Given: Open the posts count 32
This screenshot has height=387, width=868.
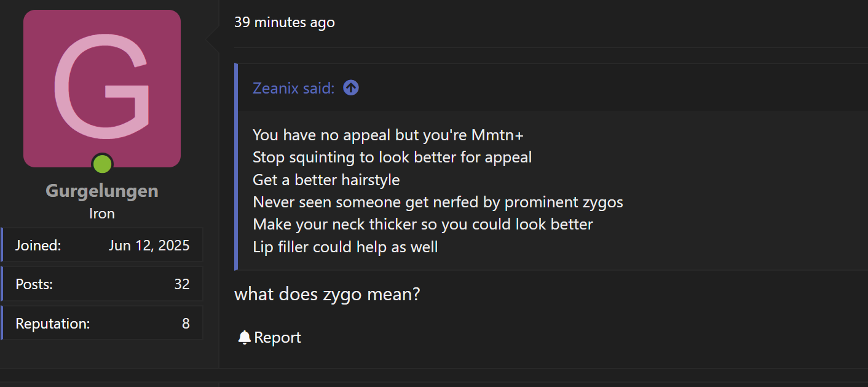Looking at the screenshot, I should (182, 284).
